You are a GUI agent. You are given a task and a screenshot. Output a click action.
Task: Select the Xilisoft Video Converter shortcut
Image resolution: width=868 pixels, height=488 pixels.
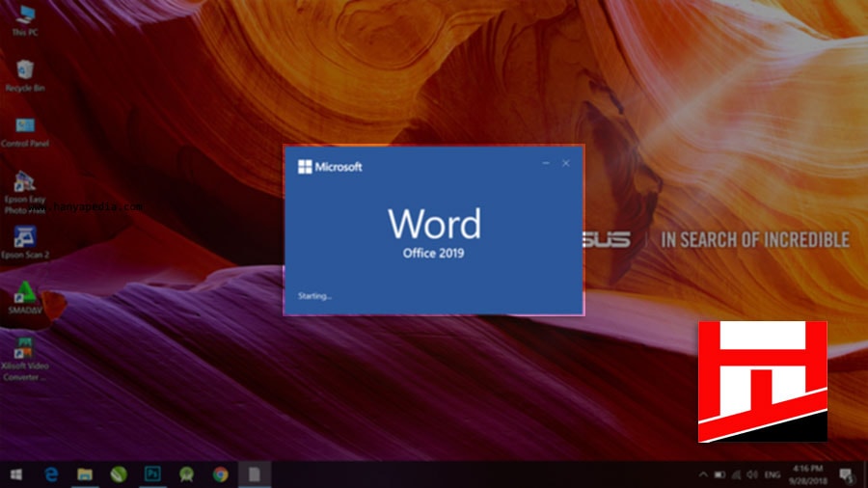(x=24, y=359)
